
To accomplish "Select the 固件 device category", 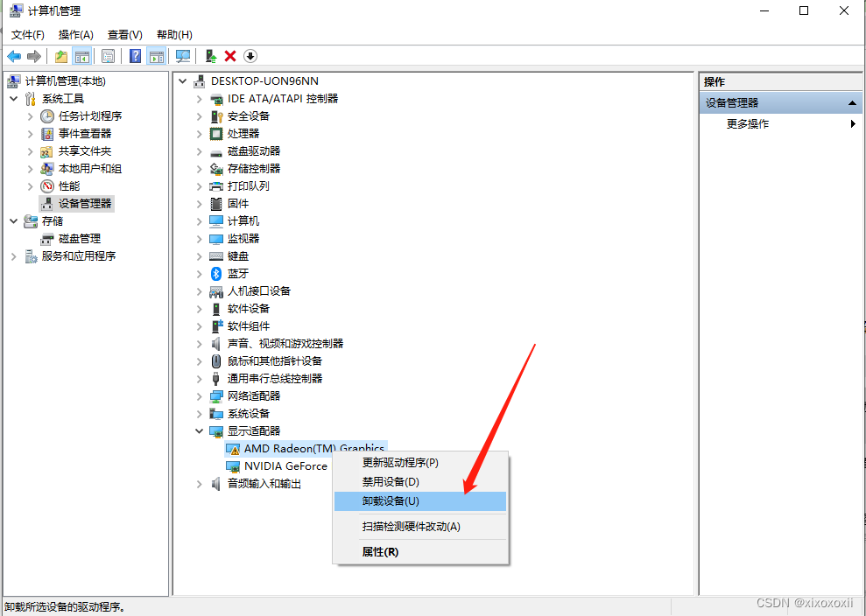I will pos(238,204).
